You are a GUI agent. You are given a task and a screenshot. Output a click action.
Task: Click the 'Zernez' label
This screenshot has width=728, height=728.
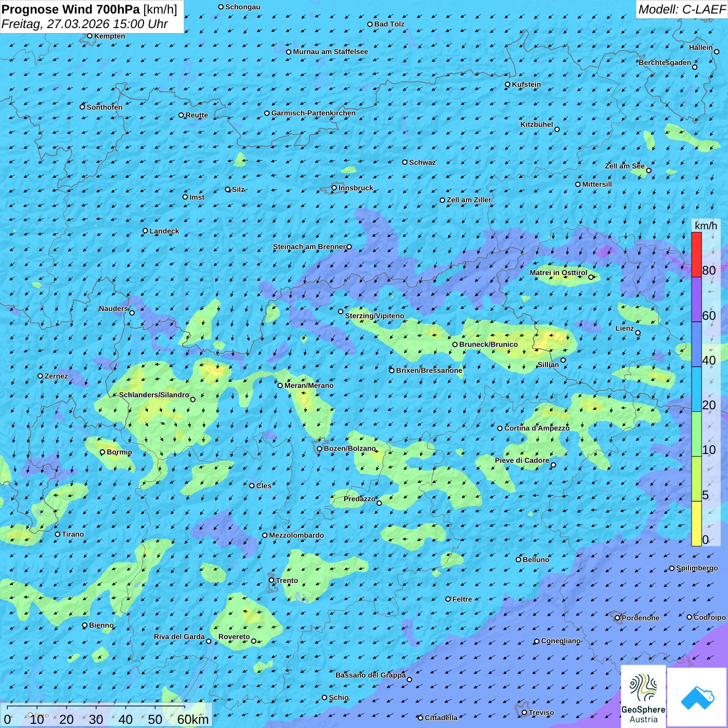(x=56, y=376)
